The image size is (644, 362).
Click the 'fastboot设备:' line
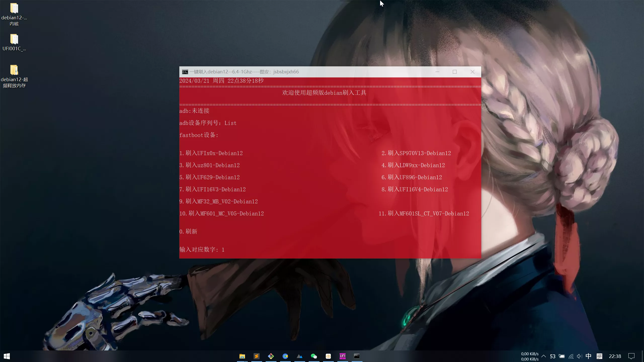coord(199,135)
